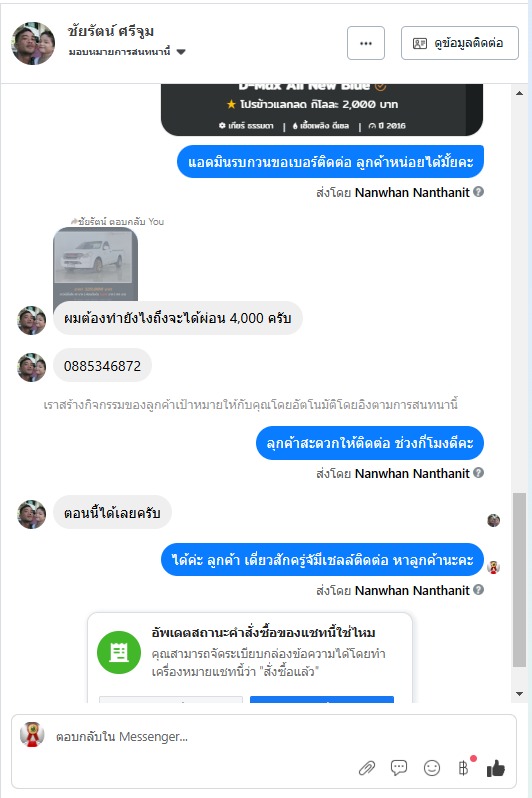Click scrollbar up arrow in chat
The width and height of the screenshot is (532, 798).
tap(519, 93)
